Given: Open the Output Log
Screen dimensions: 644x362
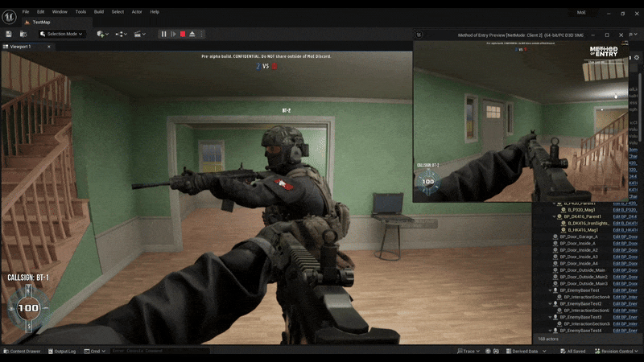Looking at the screenshot, I should pos(62,352).
